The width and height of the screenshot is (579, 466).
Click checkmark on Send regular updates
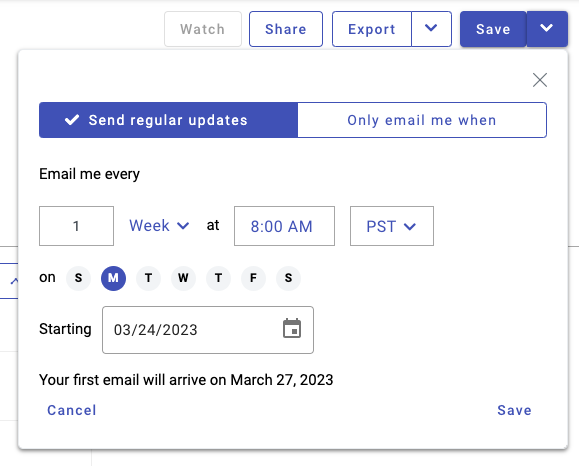click(x=72, y=120)
